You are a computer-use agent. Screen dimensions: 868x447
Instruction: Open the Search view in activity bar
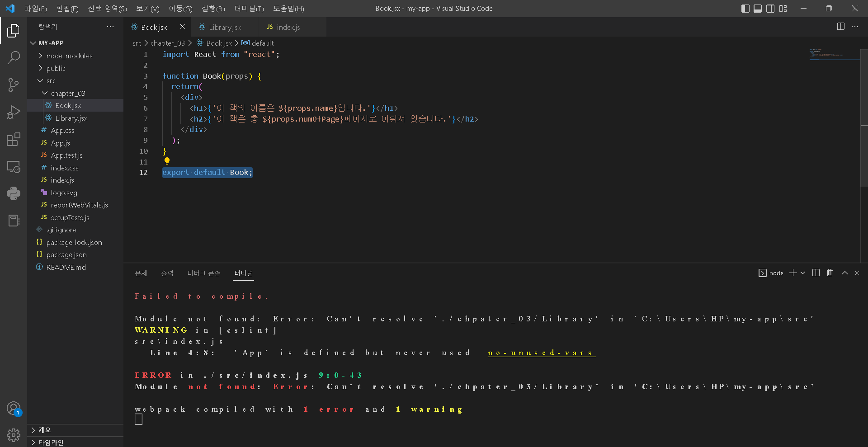14,57
